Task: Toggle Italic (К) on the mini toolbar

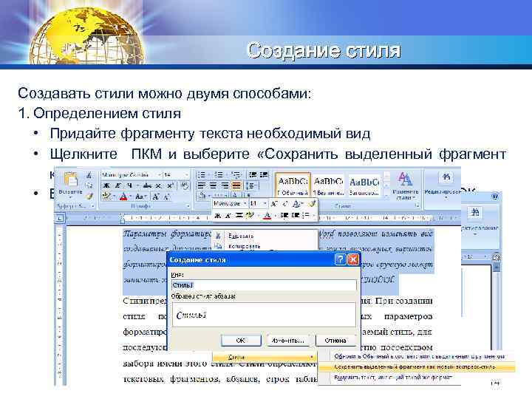Action: coord(228,215)
